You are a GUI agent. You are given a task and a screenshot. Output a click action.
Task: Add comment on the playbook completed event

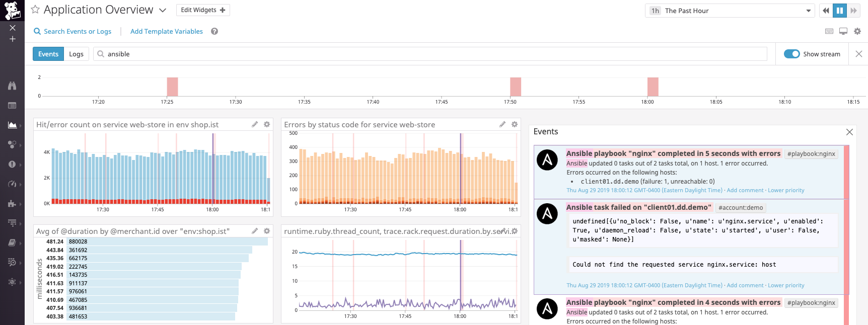(745, 190)
